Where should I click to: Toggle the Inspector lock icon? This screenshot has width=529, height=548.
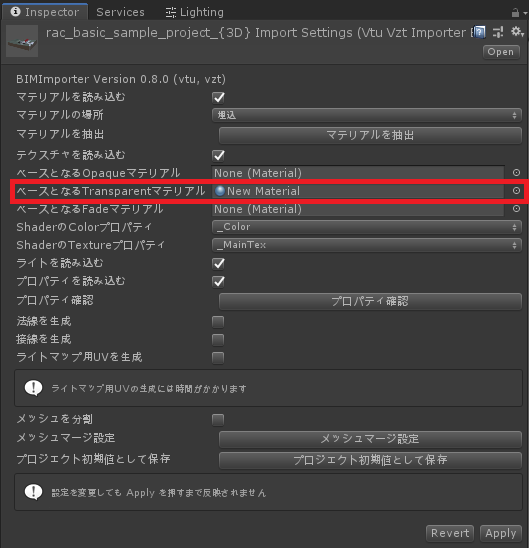(515, 13)
